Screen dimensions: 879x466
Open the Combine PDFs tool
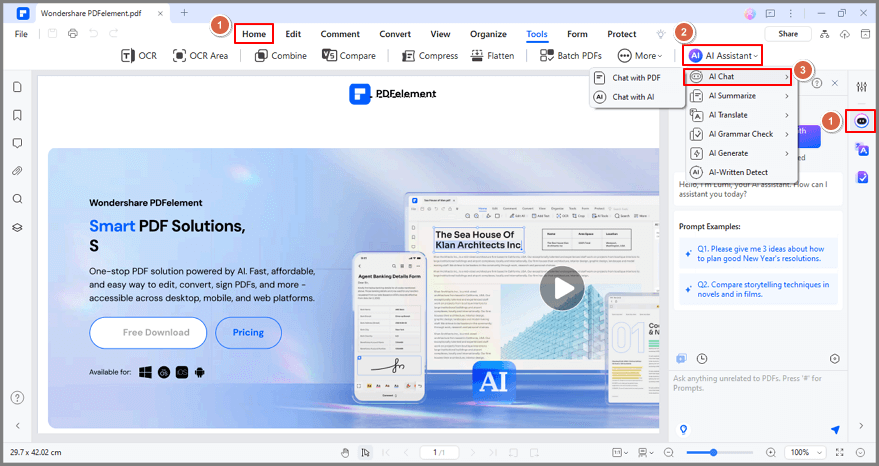(x=280, y=56)
